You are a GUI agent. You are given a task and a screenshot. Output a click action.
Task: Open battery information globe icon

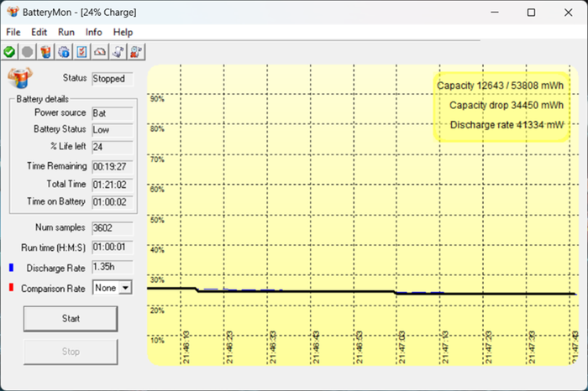coord(64,52)
